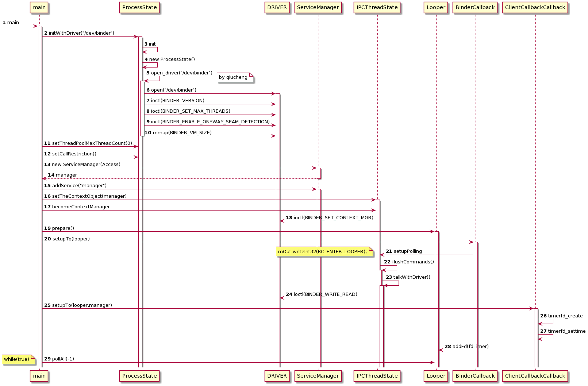Select the becomeContextManager message text
Image resolution: width=588 pixels, height=386 pixels.
pos(81,207)
